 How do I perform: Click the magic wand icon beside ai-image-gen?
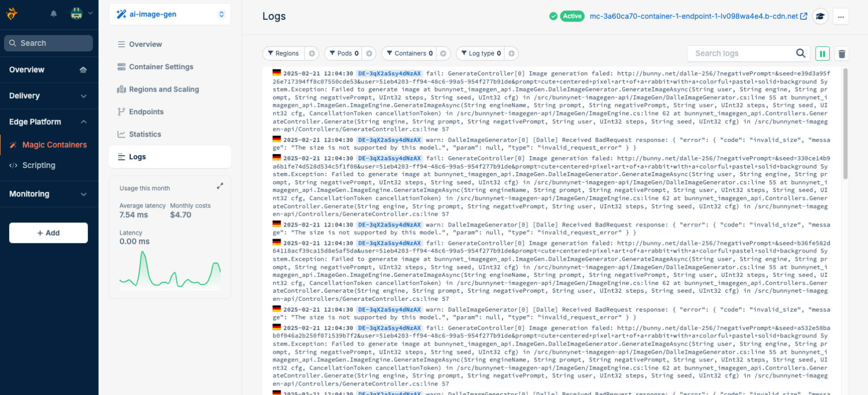pos(121,14)
